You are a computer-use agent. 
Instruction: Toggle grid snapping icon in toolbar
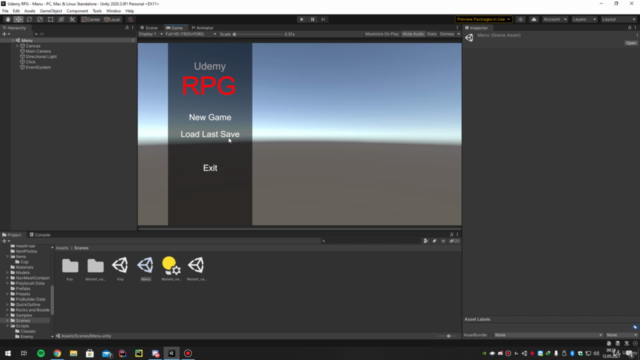click(x=131, y=19)
